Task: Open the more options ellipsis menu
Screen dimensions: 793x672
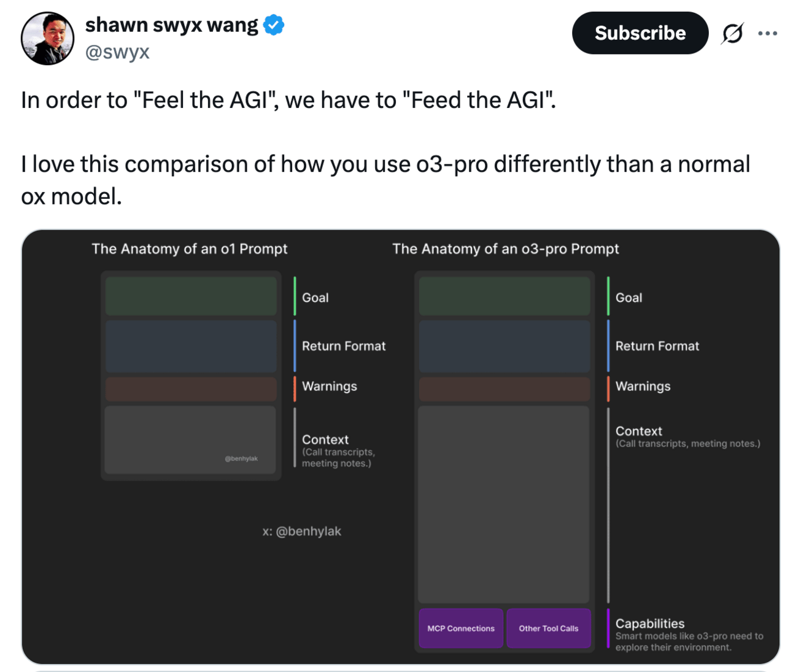Action: pyautogui.click(x=767, y=33)
